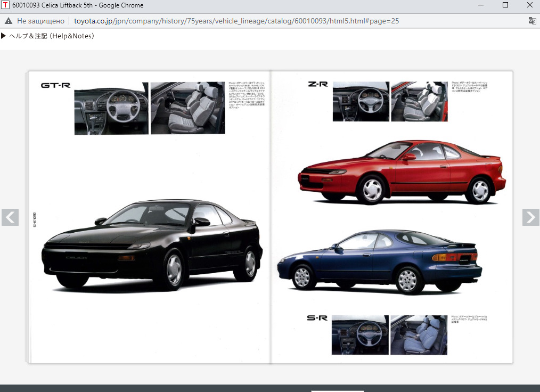The width and height of the screenshot is (540, 392).
Task: Click the 'Не защищено' label
Action: 40,21
